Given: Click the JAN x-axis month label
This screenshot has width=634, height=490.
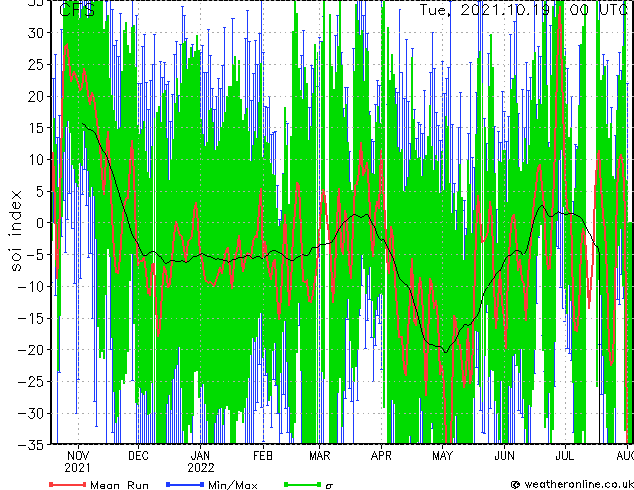Looking at the screenshot, I should tap(200, 456).
